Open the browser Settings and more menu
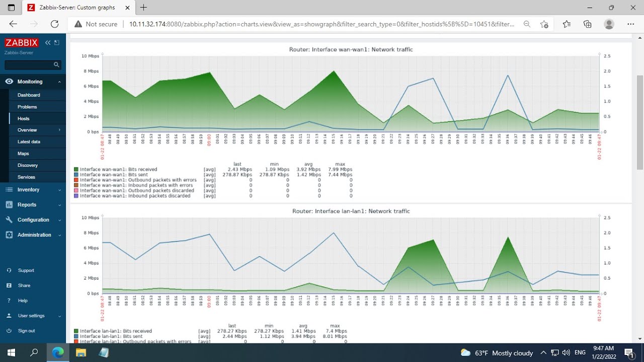 click(631, 24)
